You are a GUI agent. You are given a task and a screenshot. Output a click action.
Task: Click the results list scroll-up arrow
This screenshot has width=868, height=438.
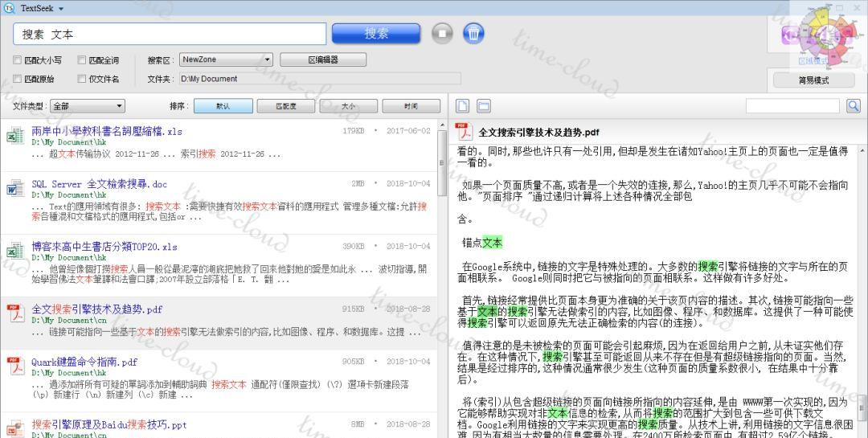point(442,125)
